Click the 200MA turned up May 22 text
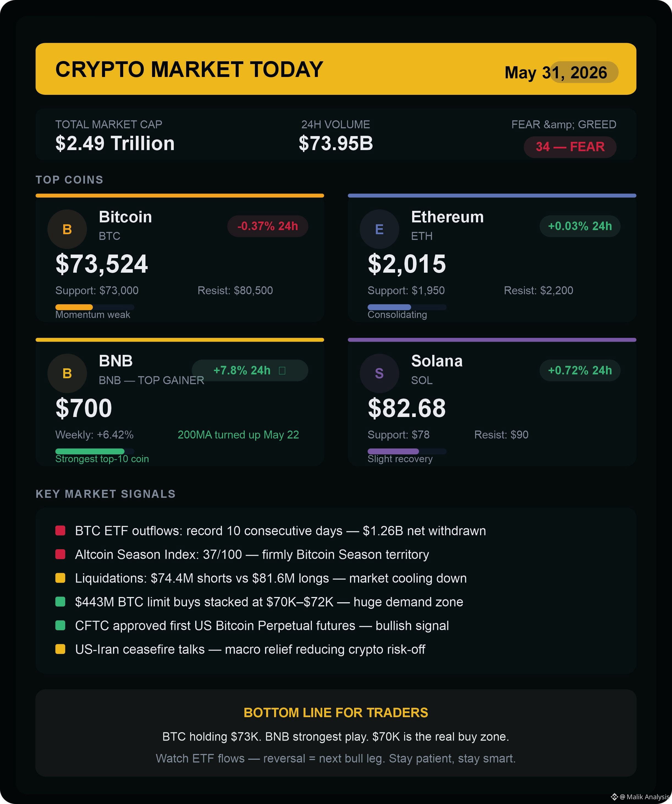672x804 pixels. [x=238, y=435]
